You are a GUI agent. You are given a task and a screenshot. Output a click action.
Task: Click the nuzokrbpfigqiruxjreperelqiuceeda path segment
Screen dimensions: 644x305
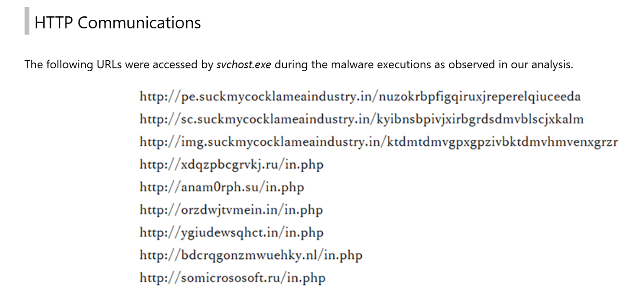pyautogui.click(x=480, y=97)
